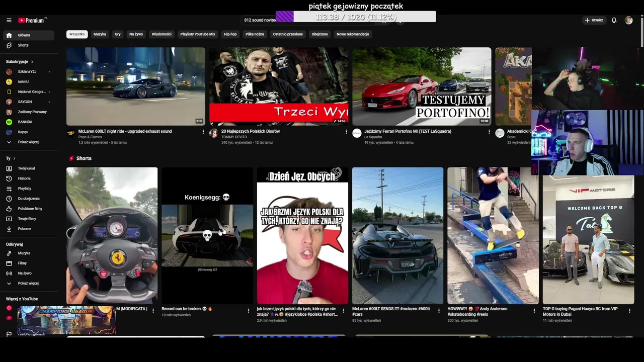Click La Squadra channel avatar
Image resolution: width=644 pixels, height=362 pixels.
[357, 133]
